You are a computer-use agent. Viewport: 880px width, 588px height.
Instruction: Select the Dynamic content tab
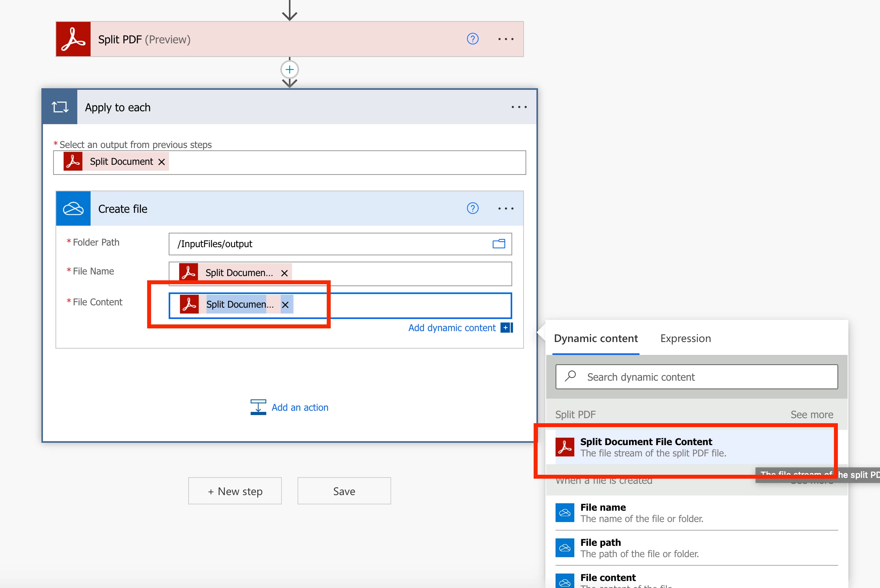tap(596, 339)
